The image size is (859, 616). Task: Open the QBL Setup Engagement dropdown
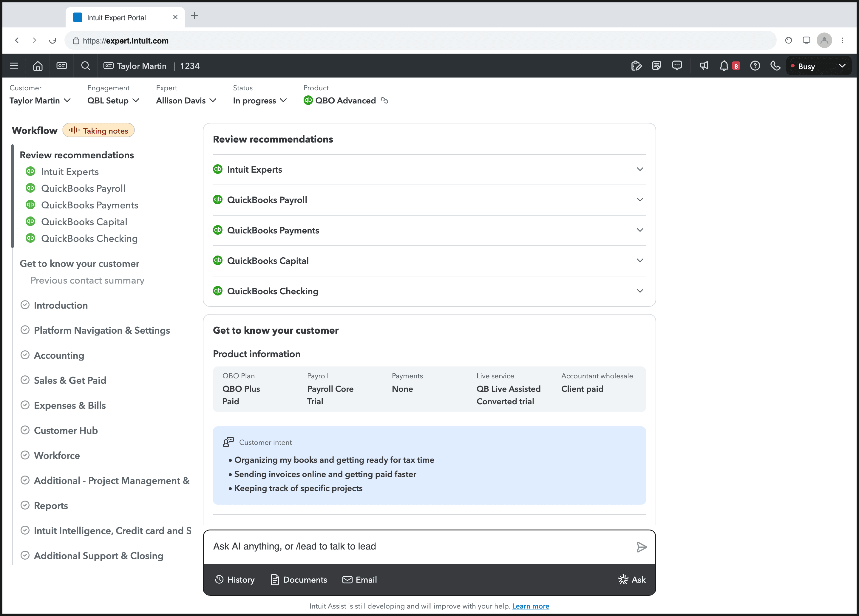coord(113,100)
